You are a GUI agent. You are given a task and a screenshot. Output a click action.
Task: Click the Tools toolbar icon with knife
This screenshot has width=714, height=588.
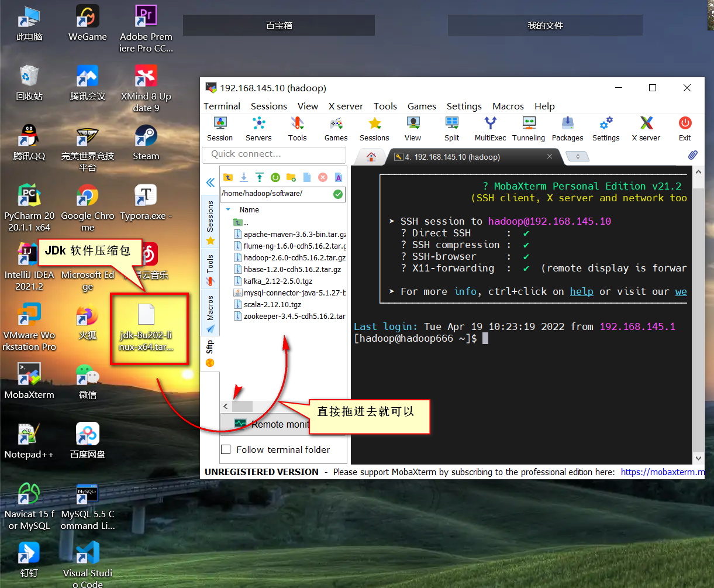click(x=297, y=129)
